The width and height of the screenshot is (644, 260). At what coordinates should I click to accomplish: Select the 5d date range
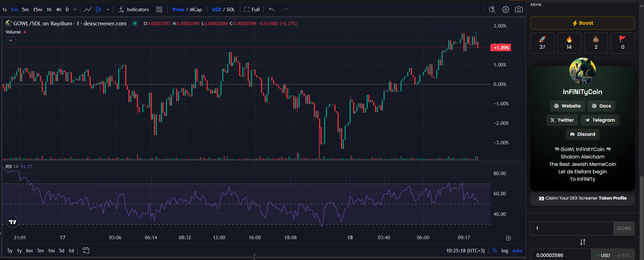coord(61,251)
